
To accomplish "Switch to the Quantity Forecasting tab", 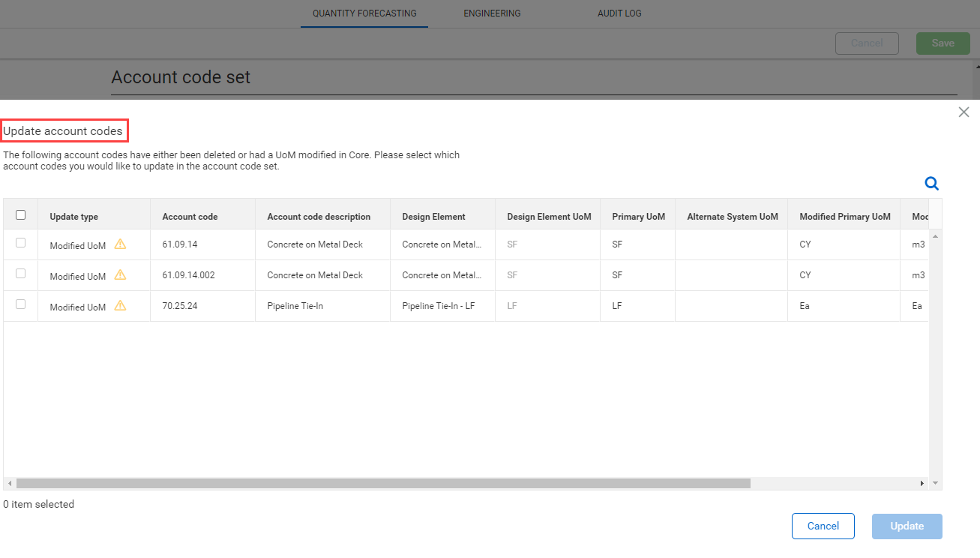I will pos(364,13).
